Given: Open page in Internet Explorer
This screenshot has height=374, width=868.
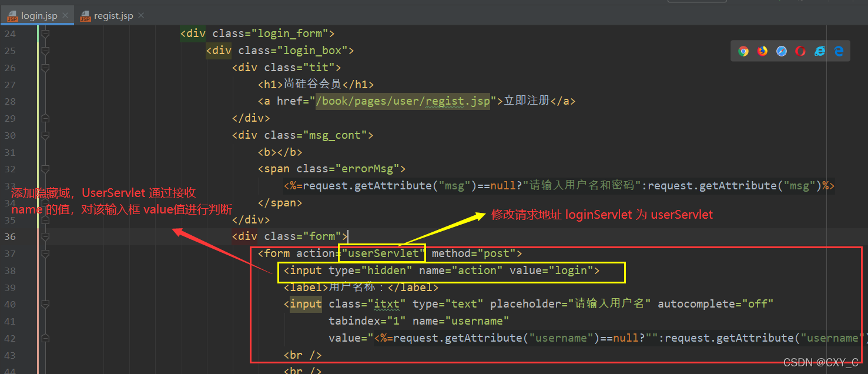Looking at the screenshot, I should (x=820, y=51).
